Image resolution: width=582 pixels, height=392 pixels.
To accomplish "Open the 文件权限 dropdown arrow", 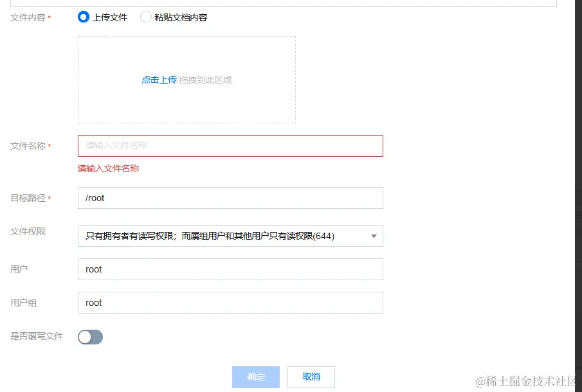I will 374,236.
